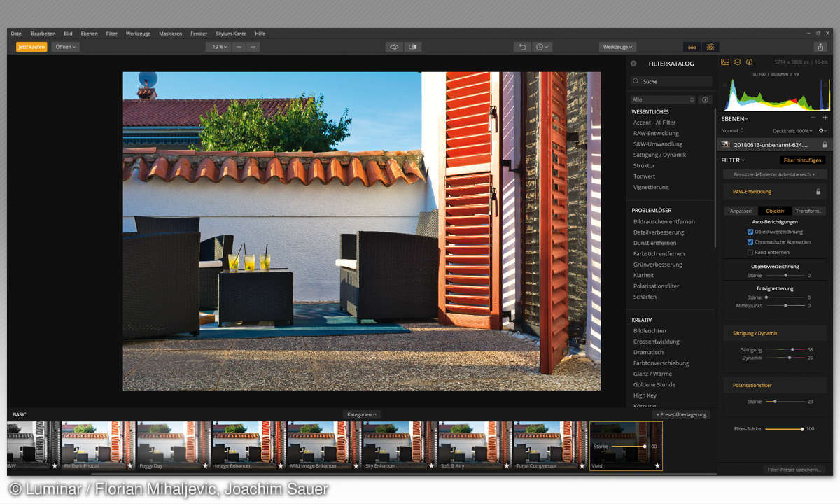Show the image info icon
840x504 pixels.
pyautogui.click(x=749, y=62)
